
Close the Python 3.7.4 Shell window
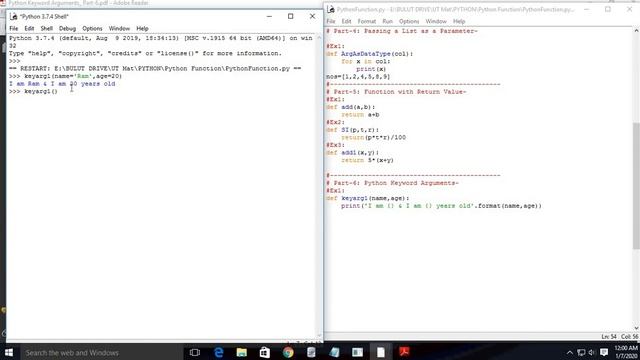pyautogui.click(x=312, y=16)
